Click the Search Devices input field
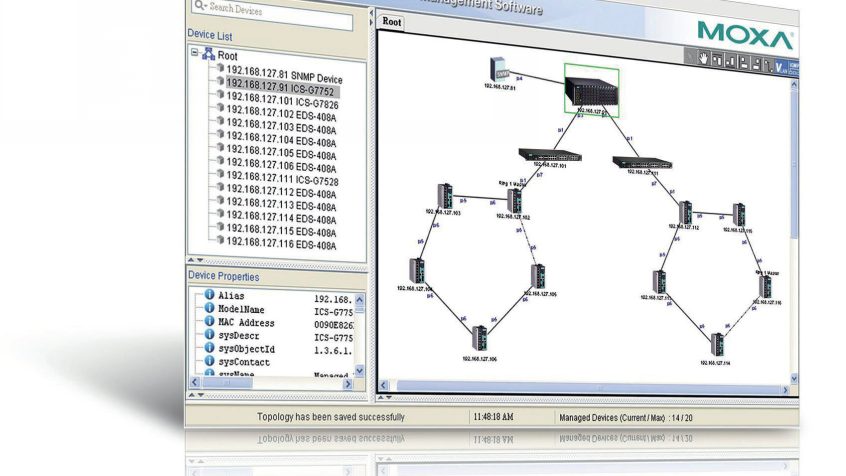Screen dimensions: 846x476 point(272,15)
